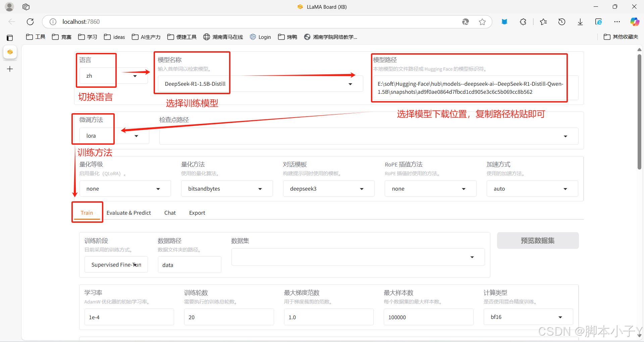Open a new tab with plus icon

pyautogui.click(x=10, y=69)
